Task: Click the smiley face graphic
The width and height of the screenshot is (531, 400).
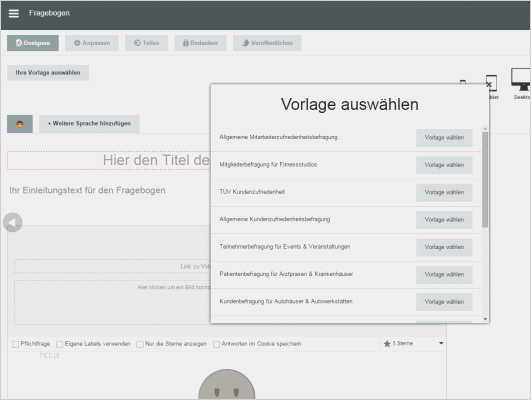Action: coord(227,384)
